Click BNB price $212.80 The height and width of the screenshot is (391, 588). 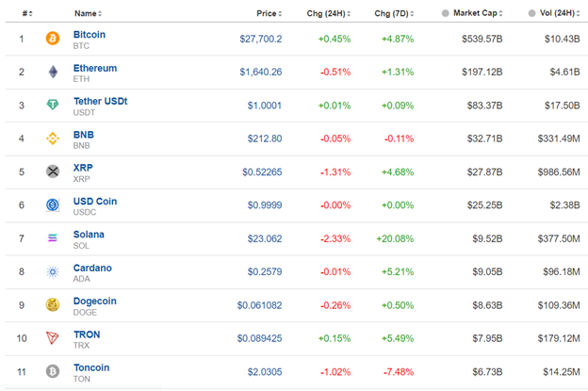pos(265,138)
